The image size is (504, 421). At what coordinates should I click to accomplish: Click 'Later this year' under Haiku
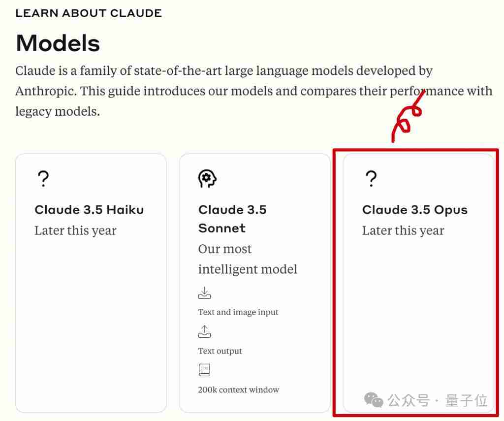(x=75, y=230)
